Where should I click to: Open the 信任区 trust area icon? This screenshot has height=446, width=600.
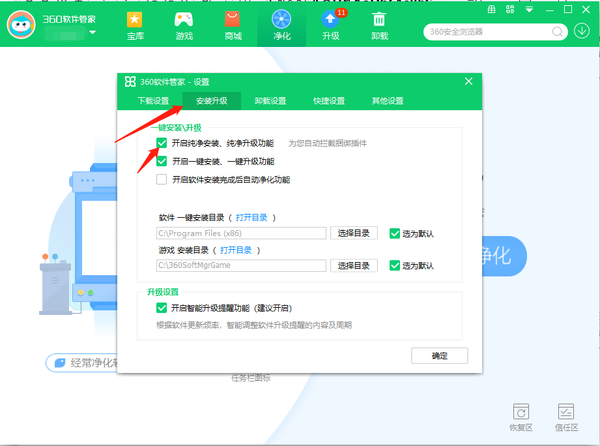(x=567, y=415)
